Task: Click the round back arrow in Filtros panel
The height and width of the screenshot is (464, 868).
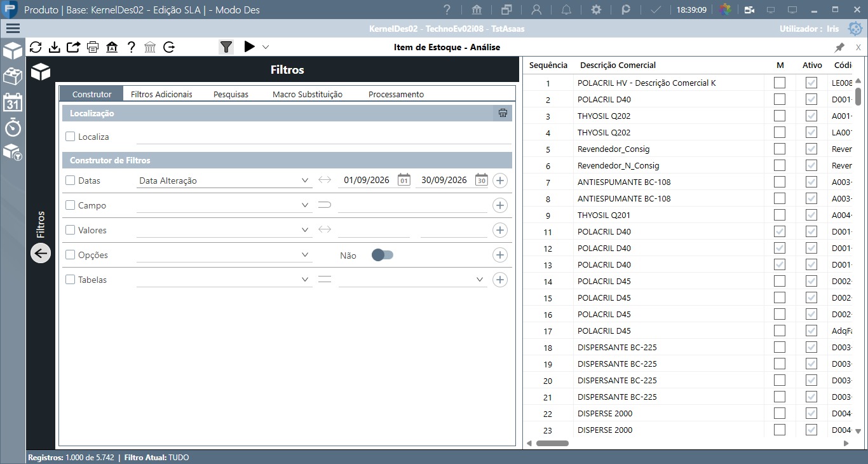Action: coord(41,253)
